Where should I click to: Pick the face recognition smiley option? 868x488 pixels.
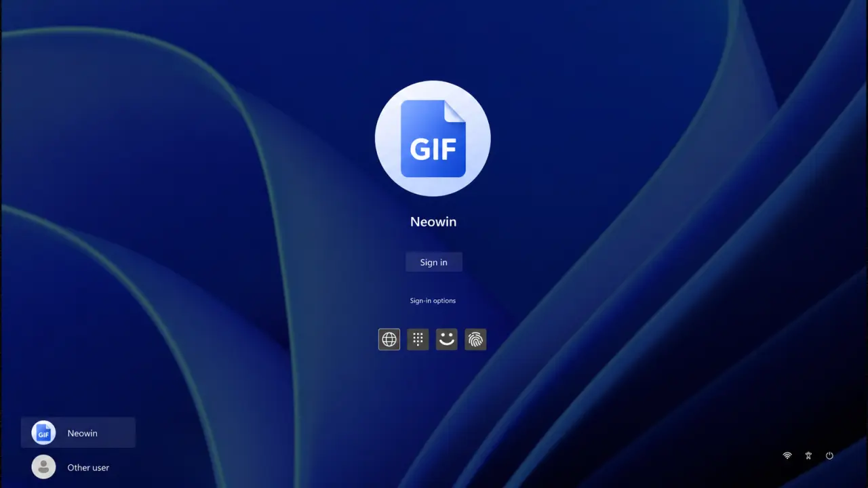coord(446,340)
